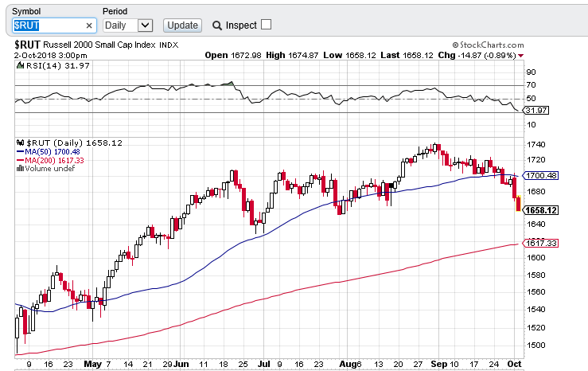The width and height of the screenshot is (588, 371).
Task: Click the 'Period' field label
Action: [x=115, y=11]
